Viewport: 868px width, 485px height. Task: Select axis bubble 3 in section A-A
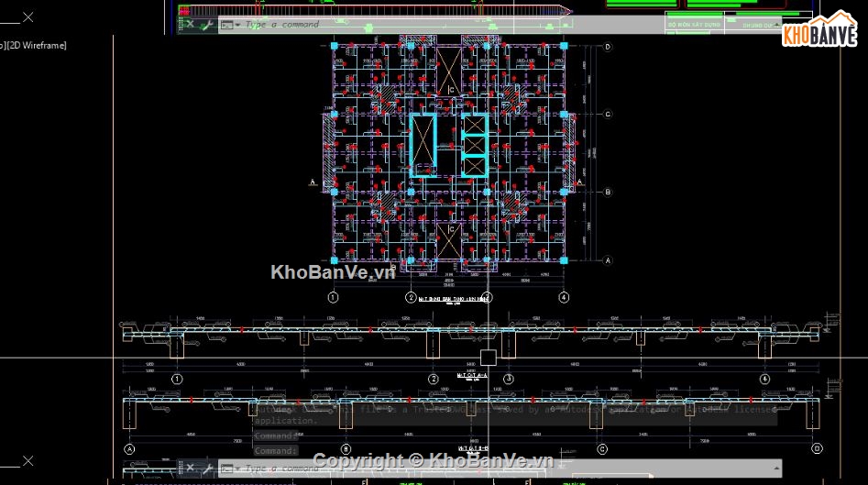click(x=508, y=380)
